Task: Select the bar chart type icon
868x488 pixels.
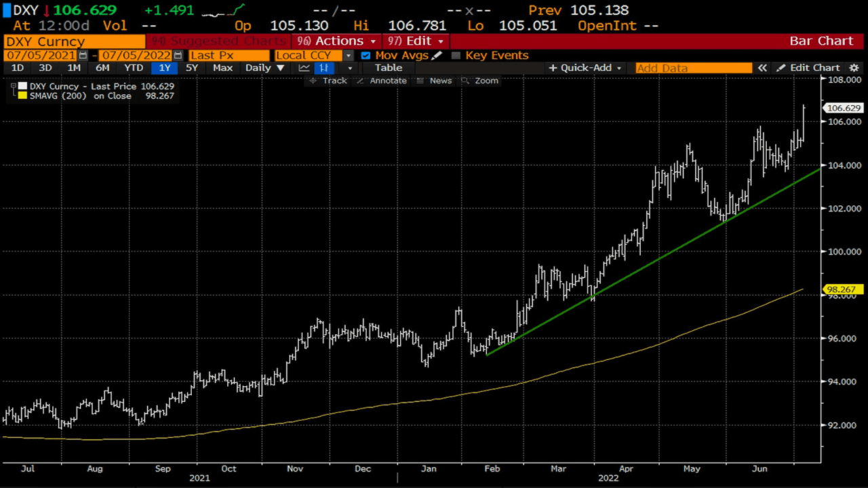Action: point(324,68)
